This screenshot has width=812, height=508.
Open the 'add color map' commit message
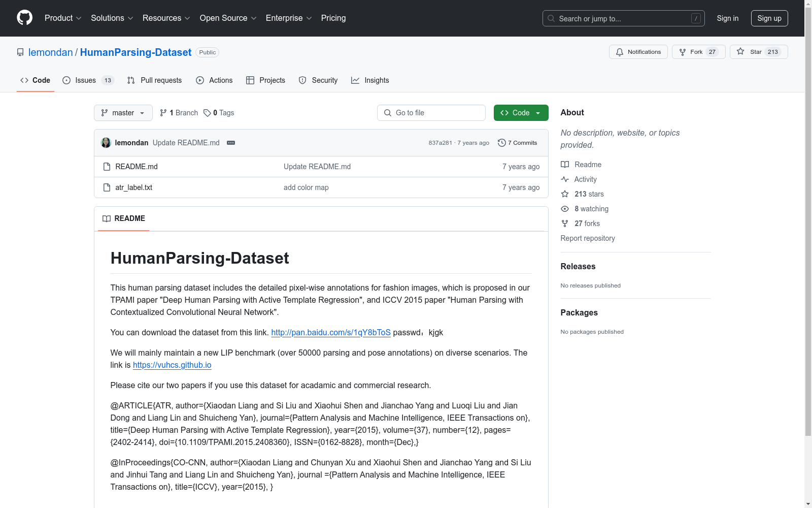(306, 187)
